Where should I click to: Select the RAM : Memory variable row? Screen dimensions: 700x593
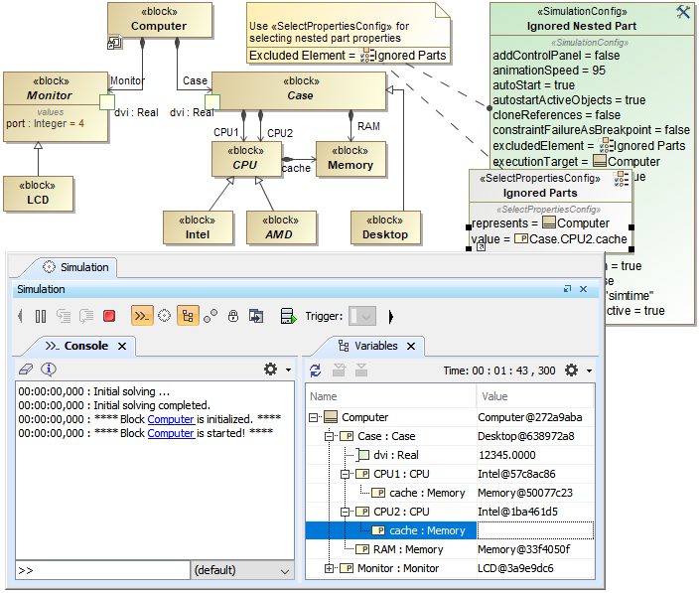tap(407, 549)
